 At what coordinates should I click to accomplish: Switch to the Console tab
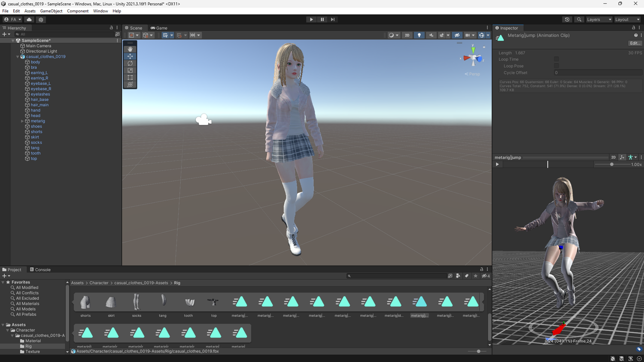[x=40, y=270]
